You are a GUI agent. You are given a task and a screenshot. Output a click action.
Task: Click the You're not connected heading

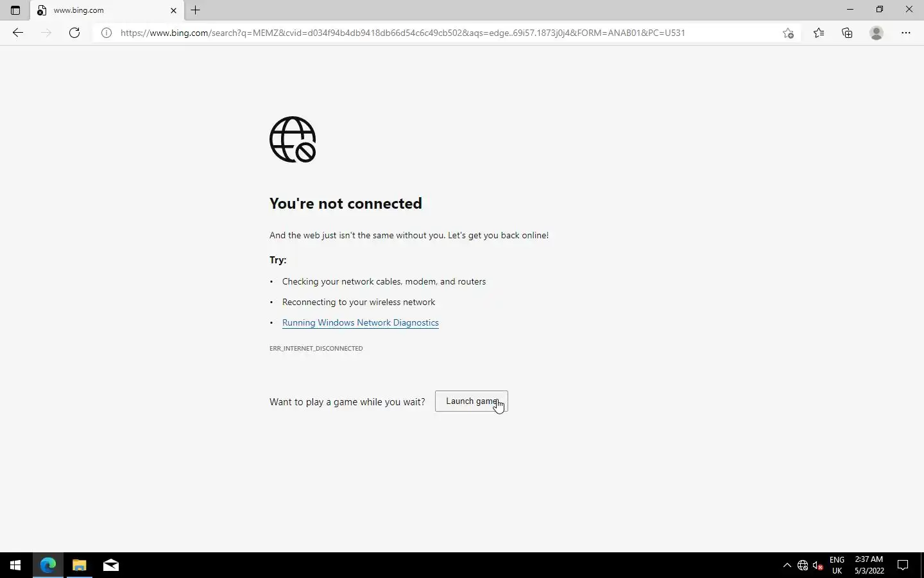(346, 204)
